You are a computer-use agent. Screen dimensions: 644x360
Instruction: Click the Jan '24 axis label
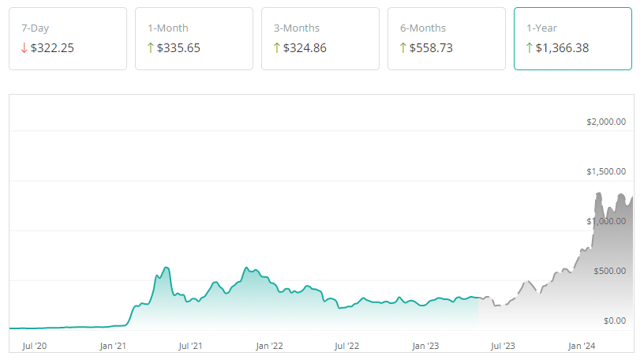tap(582, 346)
